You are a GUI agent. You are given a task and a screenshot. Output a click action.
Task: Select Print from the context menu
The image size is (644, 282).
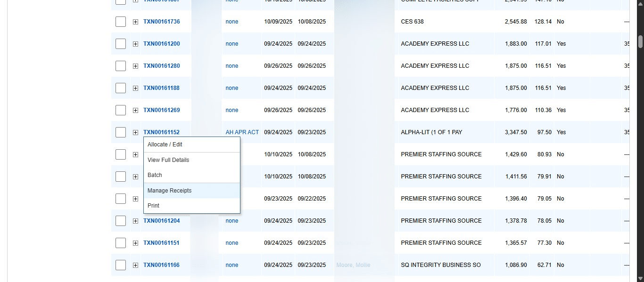pos(153,205)
